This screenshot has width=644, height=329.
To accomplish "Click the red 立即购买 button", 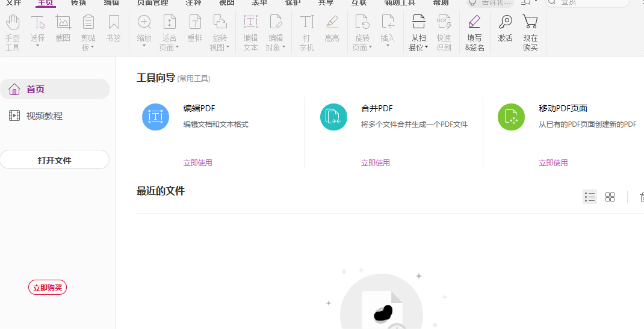I will pos(47,287).
